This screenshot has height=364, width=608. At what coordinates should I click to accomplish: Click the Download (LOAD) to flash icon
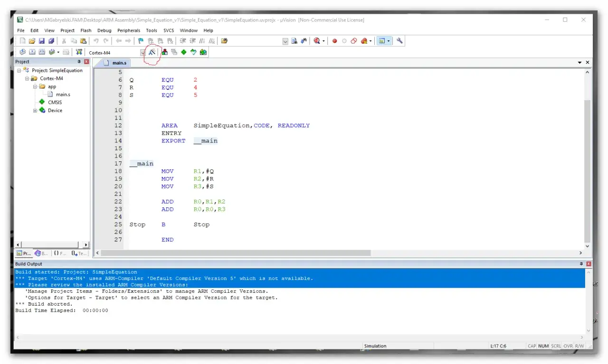click(x=79, y=52)
